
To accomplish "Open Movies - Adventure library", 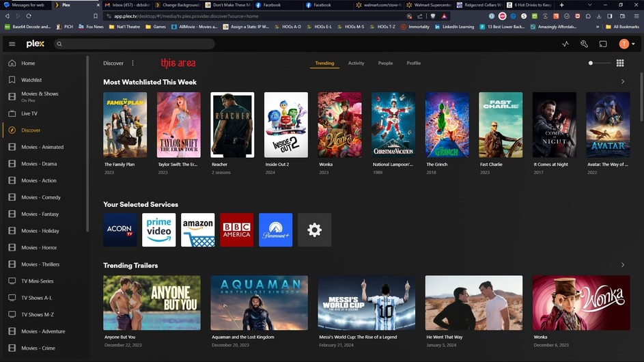I will 44,331.
